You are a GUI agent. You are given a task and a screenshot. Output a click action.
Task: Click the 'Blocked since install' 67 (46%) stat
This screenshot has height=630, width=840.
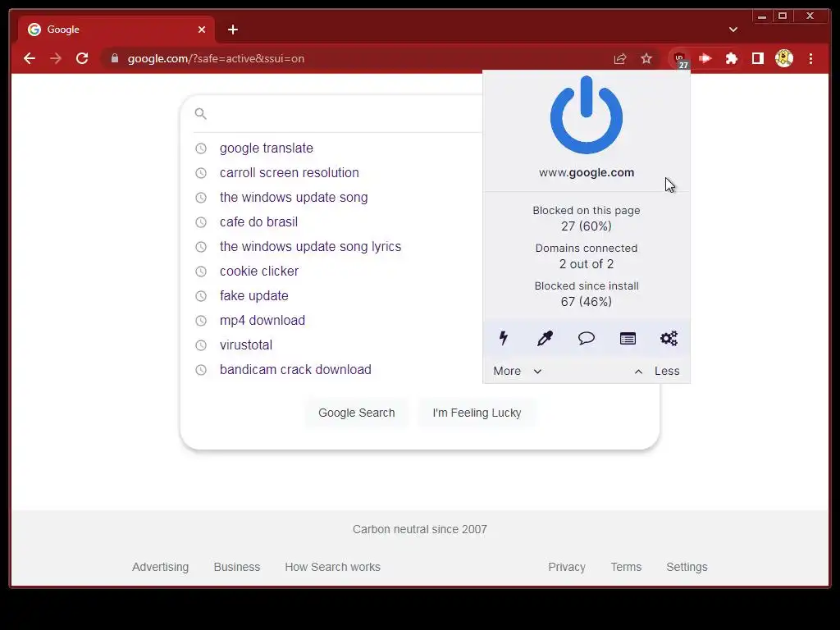pos(586,294)
